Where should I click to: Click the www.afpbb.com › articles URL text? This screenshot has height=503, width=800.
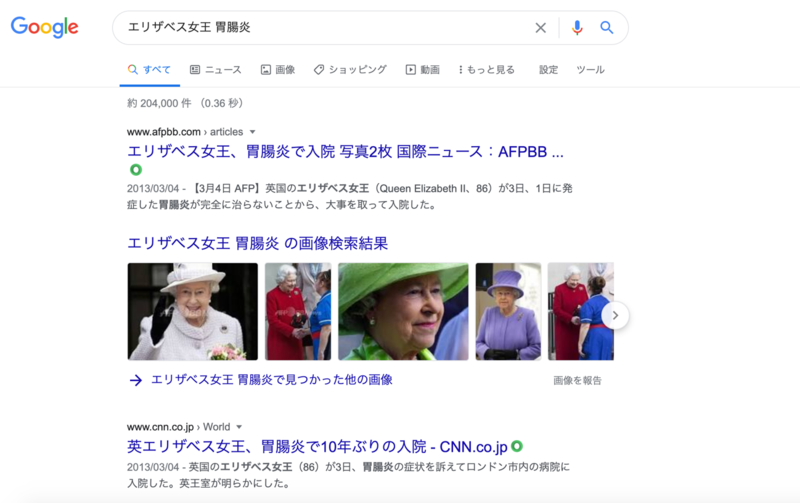click(185, 132)
